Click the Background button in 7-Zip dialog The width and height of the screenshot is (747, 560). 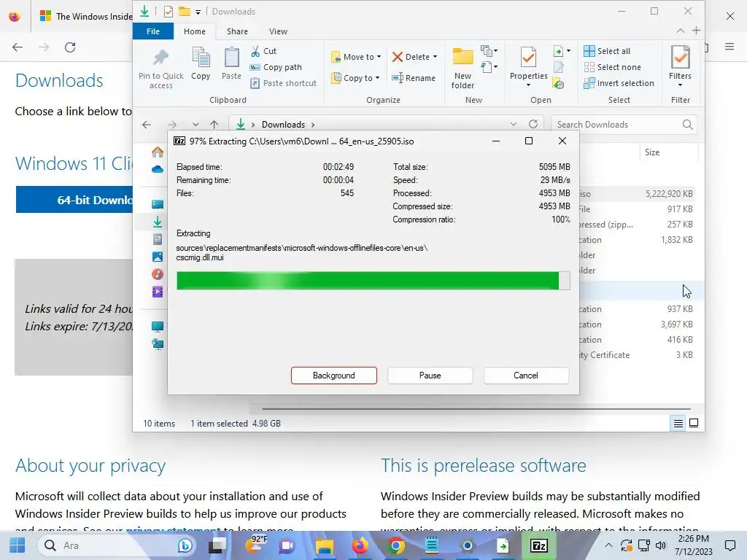coord(334,376)
